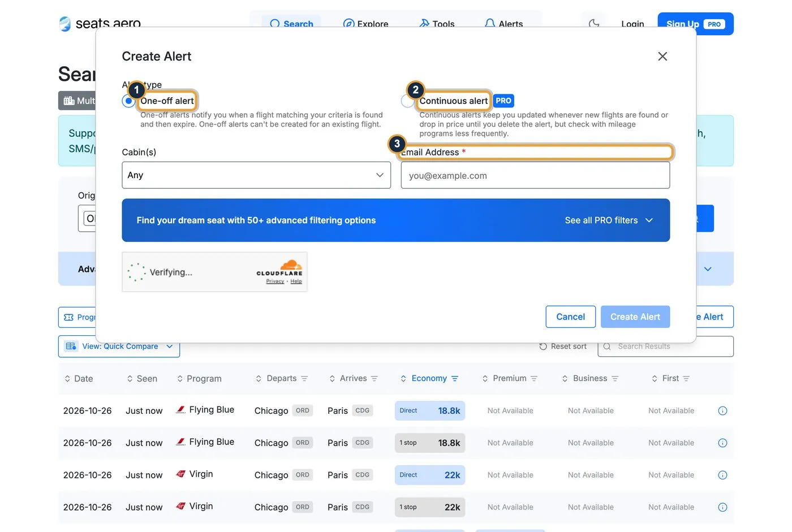The width and height of the screenshot is (792, 532).
Task: Click the Virgin logo in the Direct row
Action: [x=180, y=474]
